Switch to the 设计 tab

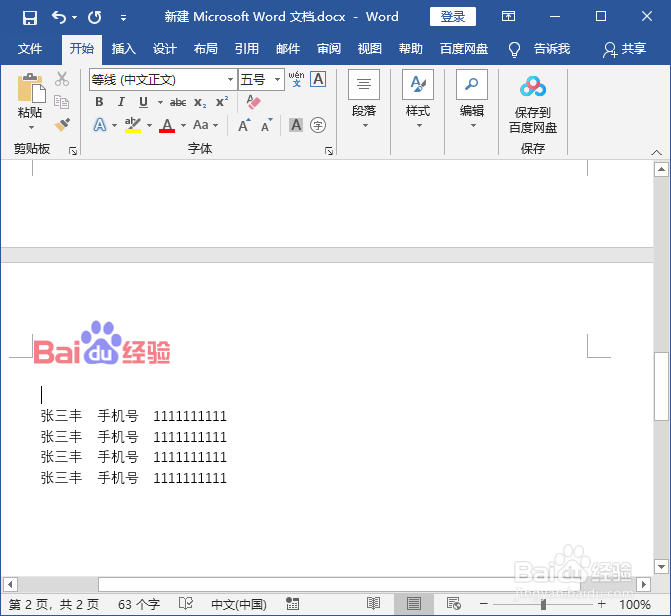coord(165,49)
